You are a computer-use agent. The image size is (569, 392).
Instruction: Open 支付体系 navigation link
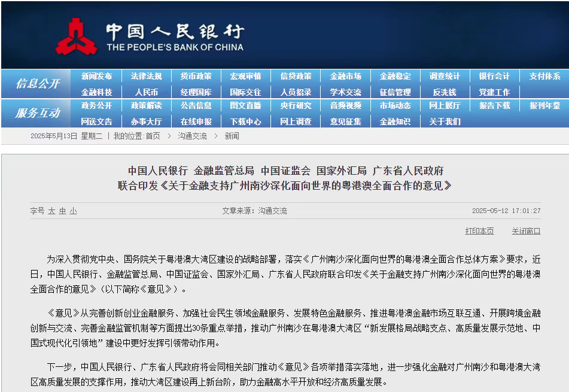(x=544, y=76)
